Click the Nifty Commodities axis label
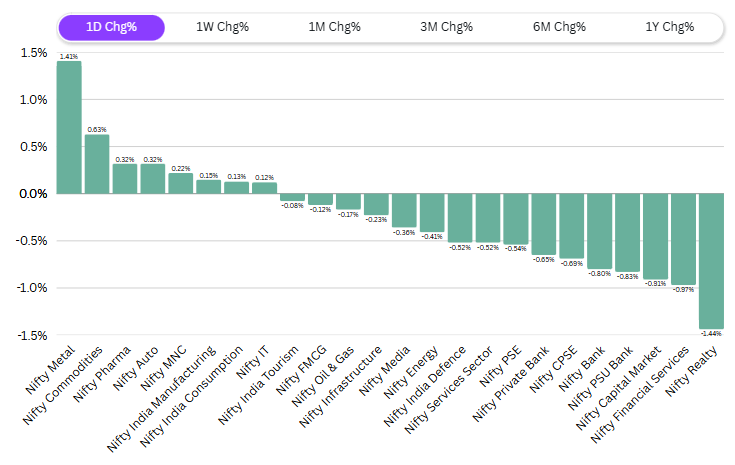 pyautogui.click(x=62, y=385)
